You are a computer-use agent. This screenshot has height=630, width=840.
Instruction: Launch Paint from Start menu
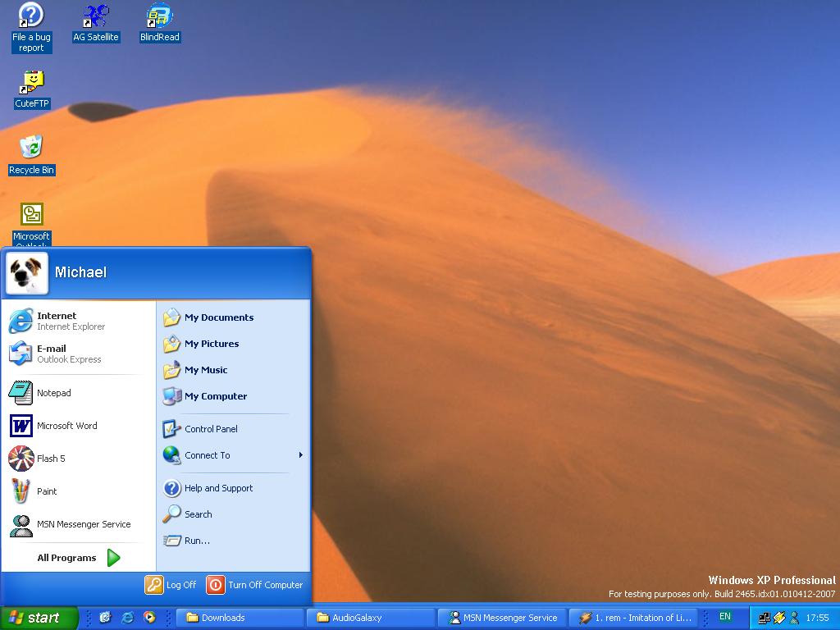pyautogui.click(x=46, y=491)
